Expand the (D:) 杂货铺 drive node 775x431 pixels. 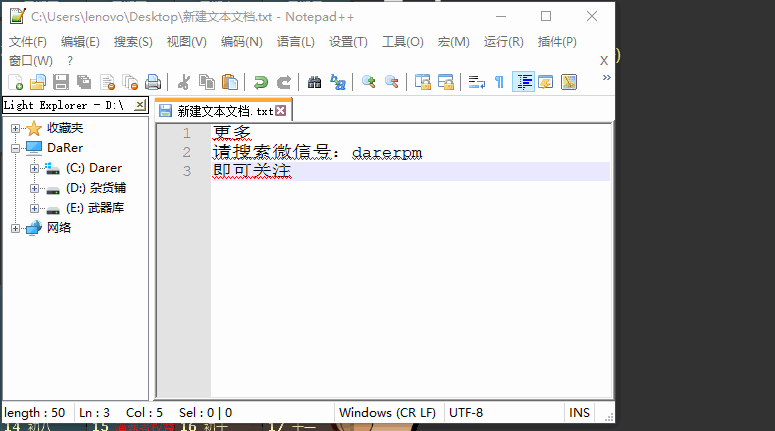(x=34, y=188)
